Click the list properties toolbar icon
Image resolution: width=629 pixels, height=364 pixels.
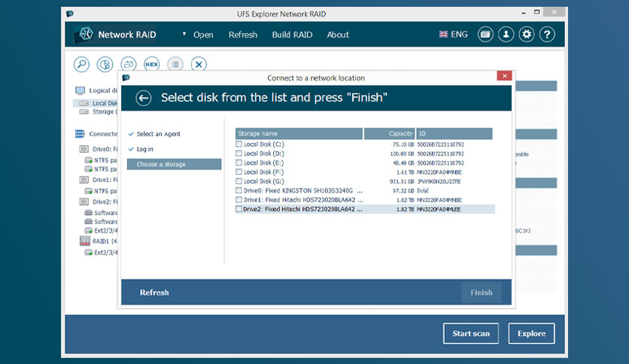coord(175,64)
